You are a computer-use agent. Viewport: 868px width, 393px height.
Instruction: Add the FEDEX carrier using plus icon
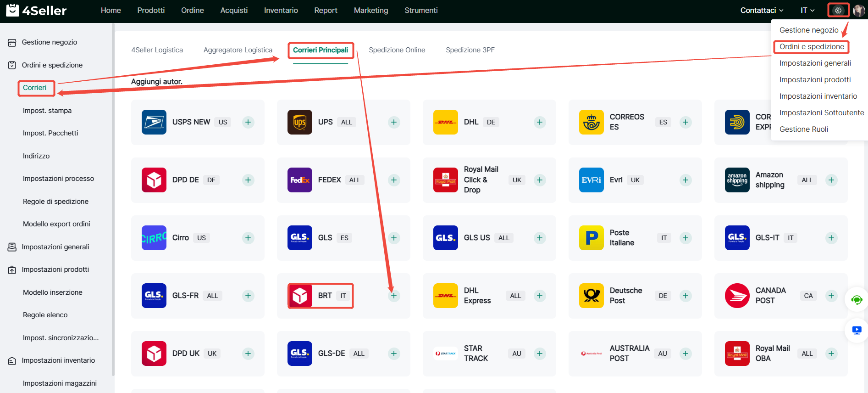tap(393, 180)
